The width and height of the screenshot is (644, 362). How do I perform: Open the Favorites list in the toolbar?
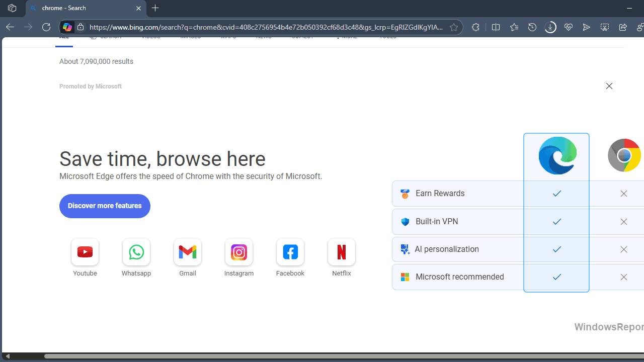pos(514,27)
